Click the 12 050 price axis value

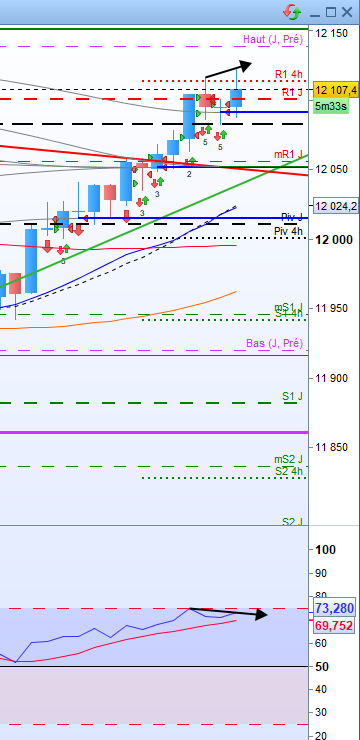click(331, 169)
